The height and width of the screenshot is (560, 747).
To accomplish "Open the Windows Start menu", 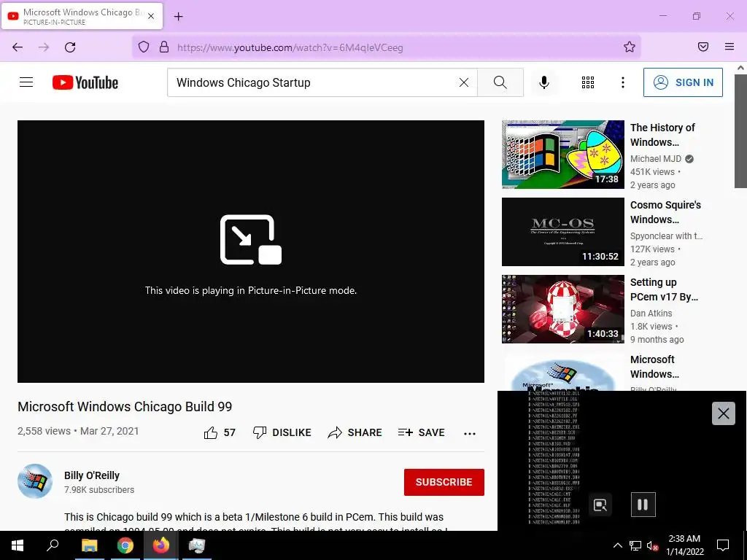I will tap(18, 545).
